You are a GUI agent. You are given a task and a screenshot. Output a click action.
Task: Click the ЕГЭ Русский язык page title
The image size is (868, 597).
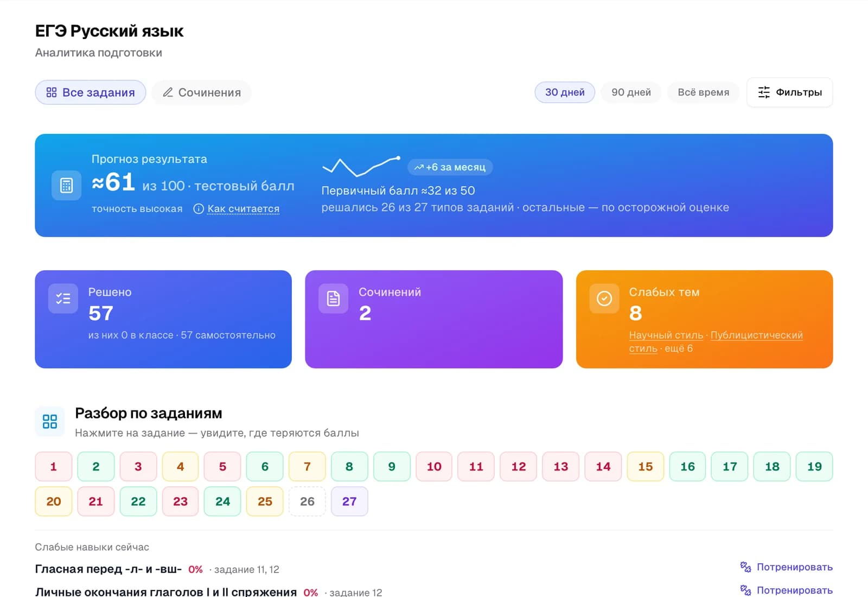click(x=110, y=31)
